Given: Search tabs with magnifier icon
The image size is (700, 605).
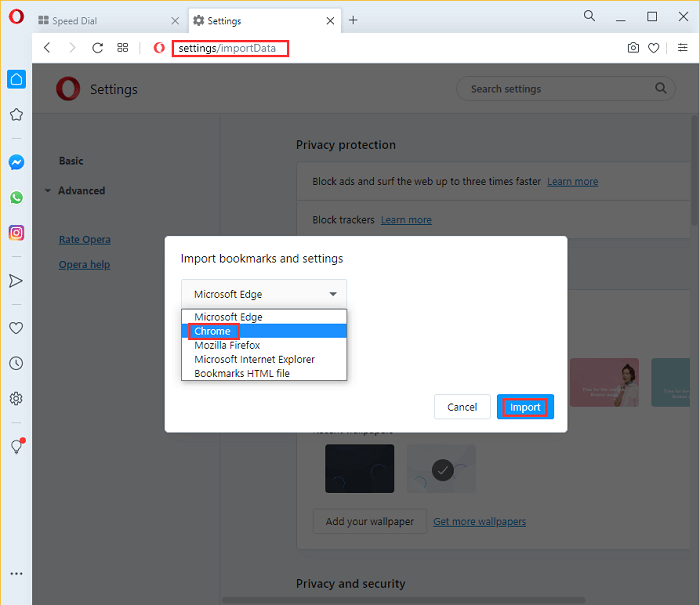Looking at the screenshot, I should pyautogui.click(x=589, y=16).
